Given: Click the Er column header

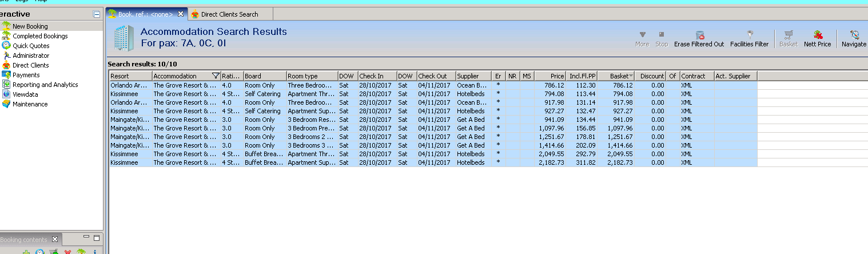Looking at the screenshot, I should (499, 76).
